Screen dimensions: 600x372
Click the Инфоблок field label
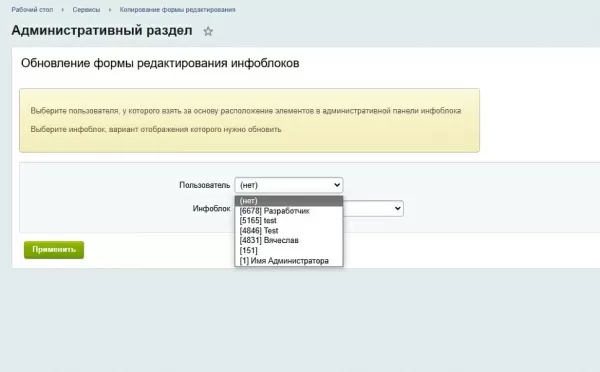[212, 209]
